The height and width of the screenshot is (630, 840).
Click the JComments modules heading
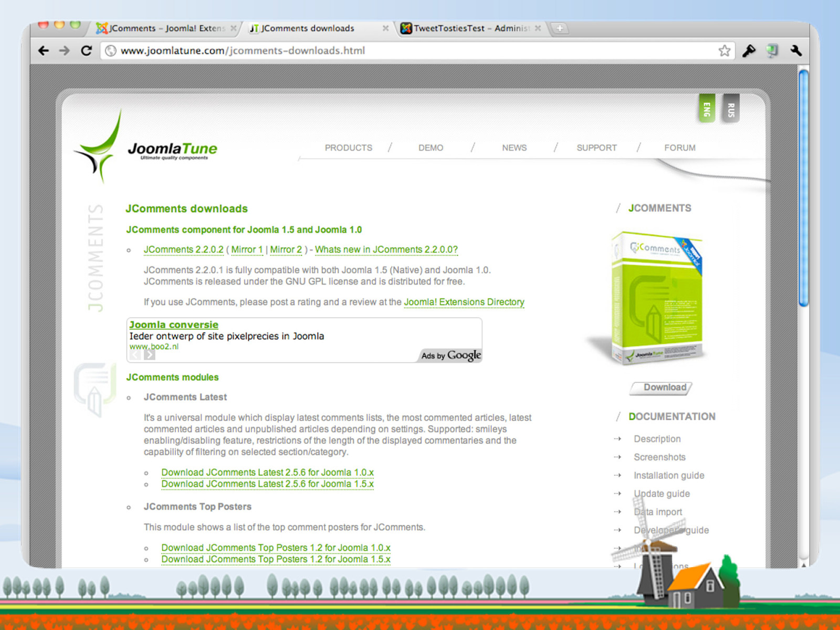coord(172,377)
